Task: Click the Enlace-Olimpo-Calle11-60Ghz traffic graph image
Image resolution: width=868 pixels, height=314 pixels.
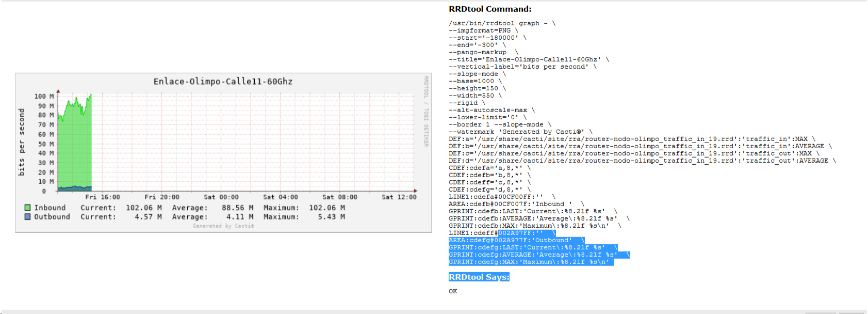Action: (x=223, y=153)
